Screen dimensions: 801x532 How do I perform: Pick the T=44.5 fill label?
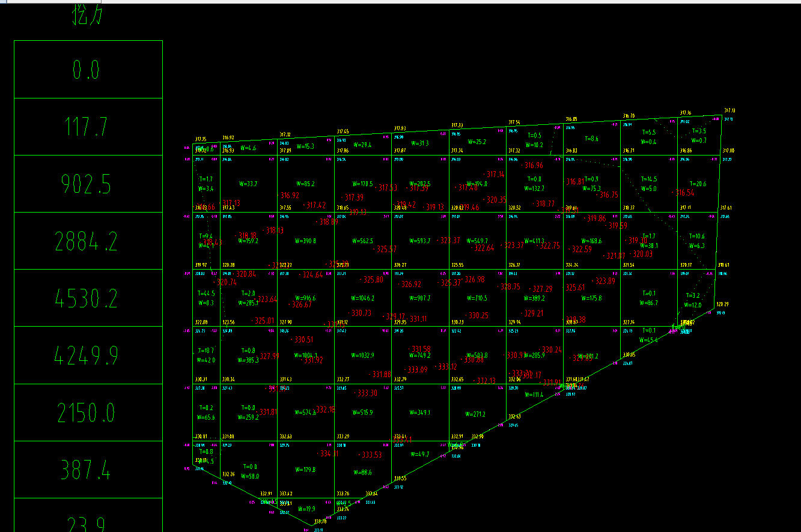click(x=206, y=293)
